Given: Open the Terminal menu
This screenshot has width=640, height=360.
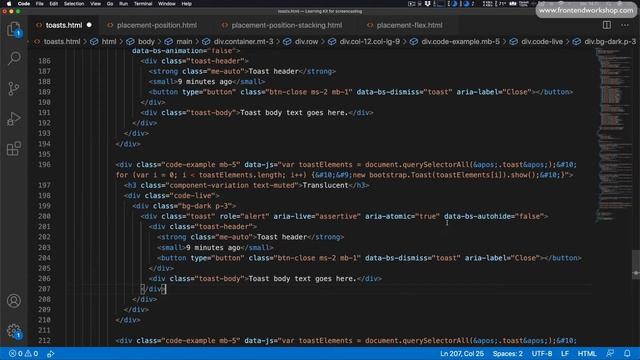Looking at the screenshot, I should pyautogui.click(x=143, y=4).
